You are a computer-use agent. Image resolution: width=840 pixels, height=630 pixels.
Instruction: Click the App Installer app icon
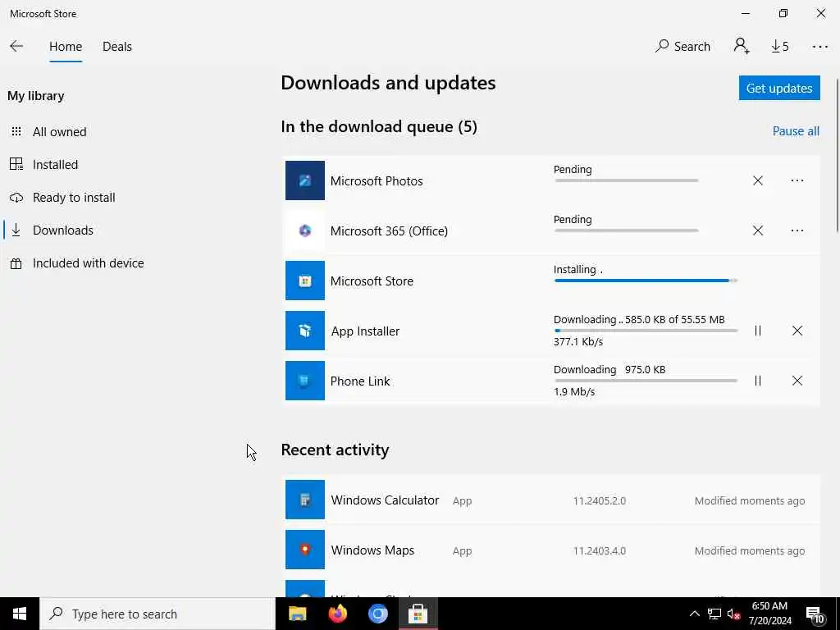click(305, 331)
